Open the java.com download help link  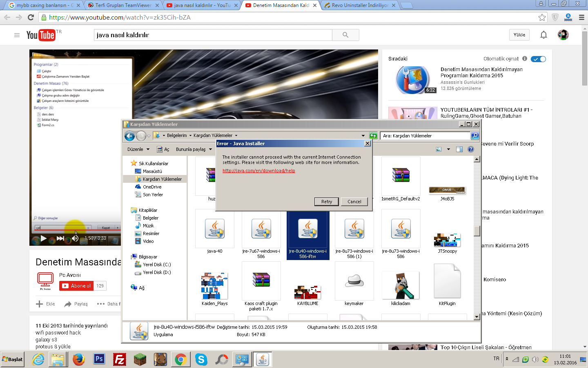coord(259,171)
